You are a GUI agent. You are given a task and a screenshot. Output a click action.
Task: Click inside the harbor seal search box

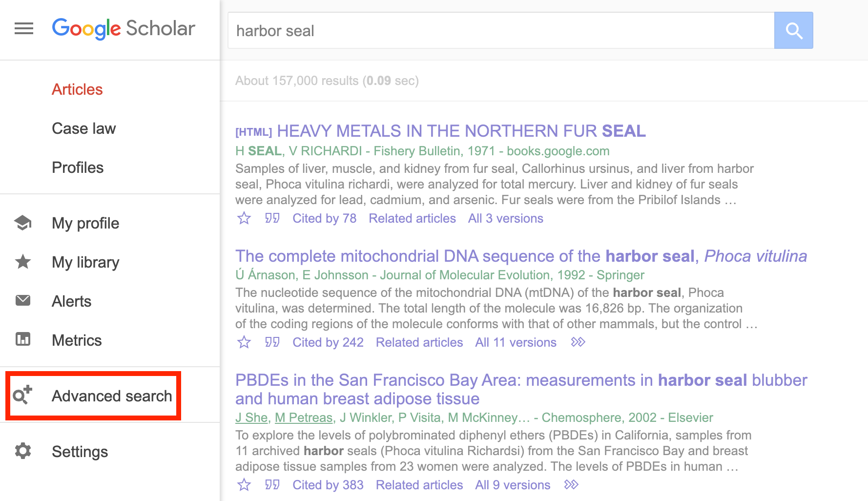click(488, 30)
